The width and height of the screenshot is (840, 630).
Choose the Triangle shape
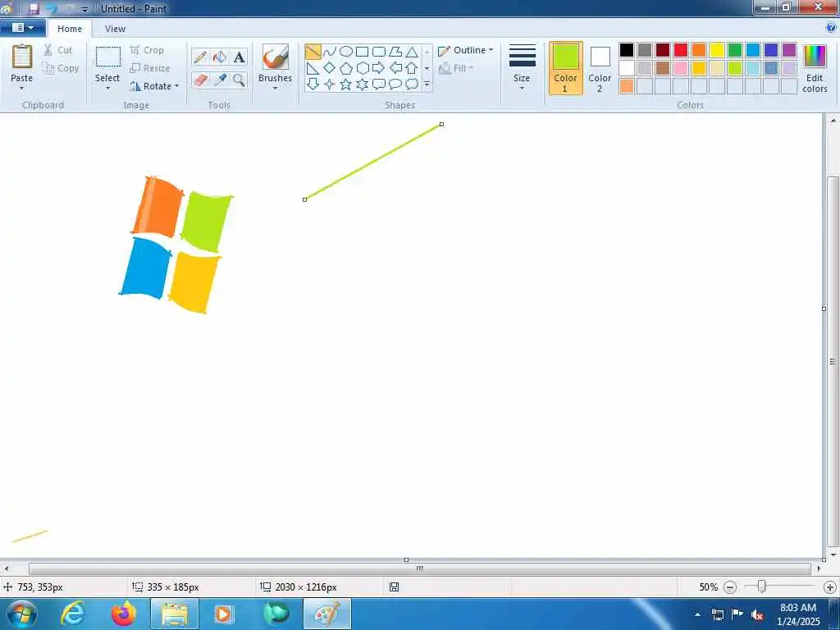(x=412, y=52)
